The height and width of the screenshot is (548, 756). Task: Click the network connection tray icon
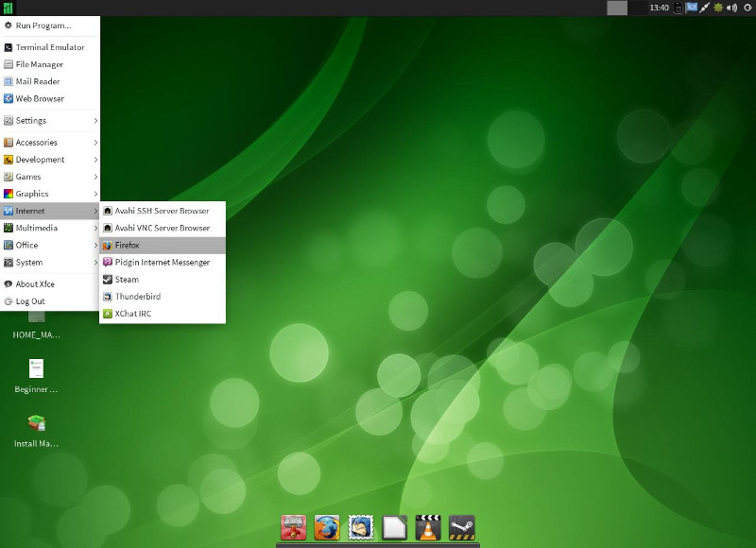705,8
